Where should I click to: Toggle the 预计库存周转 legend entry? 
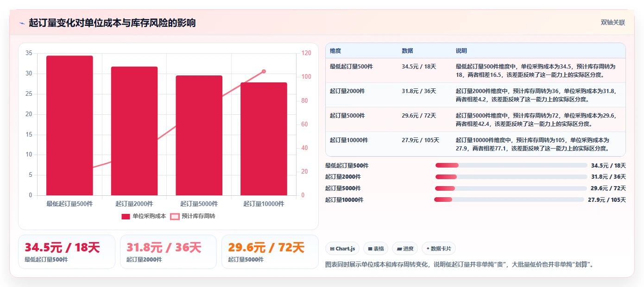[x=193, y=216]
